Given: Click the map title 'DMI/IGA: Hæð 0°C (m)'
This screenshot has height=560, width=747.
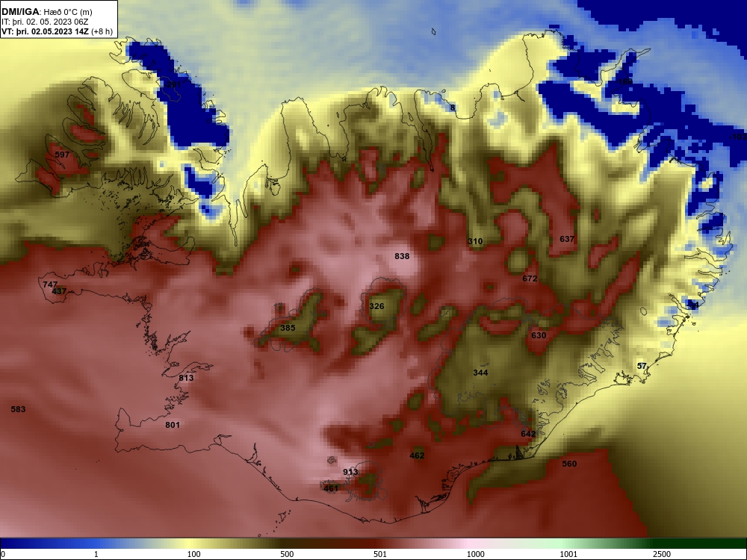Looking at the screenshot, I should [x=46, y=12].
